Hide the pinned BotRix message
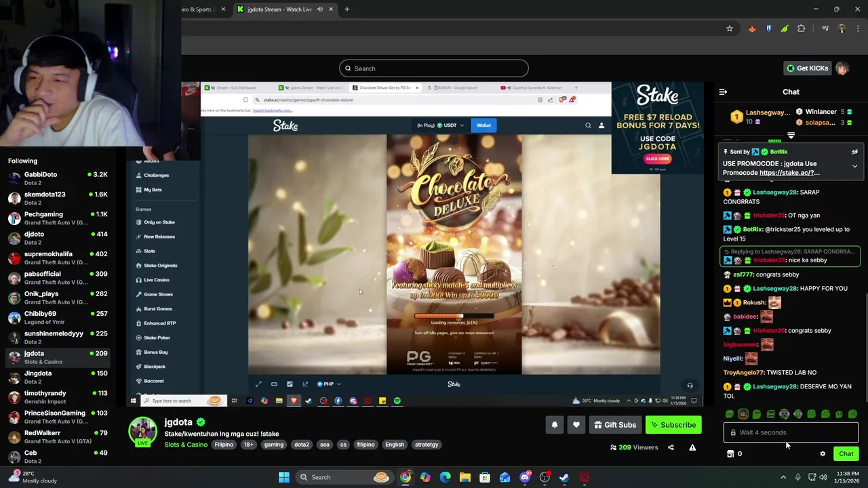The height and width of the screenshot is (488, 868). click(854, 152)
